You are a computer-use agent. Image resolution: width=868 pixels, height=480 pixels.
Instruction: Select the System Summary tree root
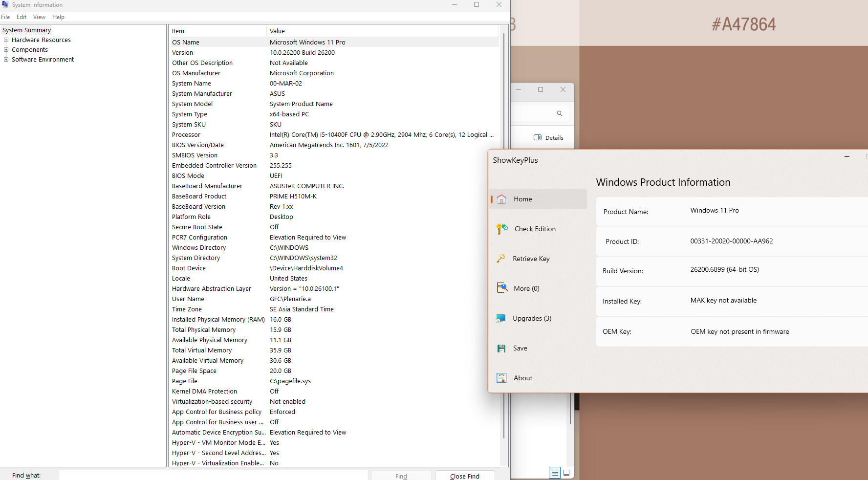tap(26, 30)
